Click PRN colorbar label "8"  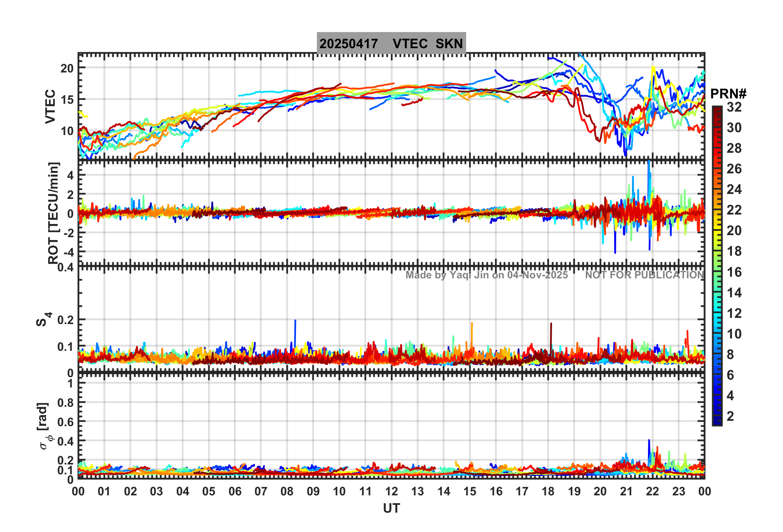click(731, 355)
